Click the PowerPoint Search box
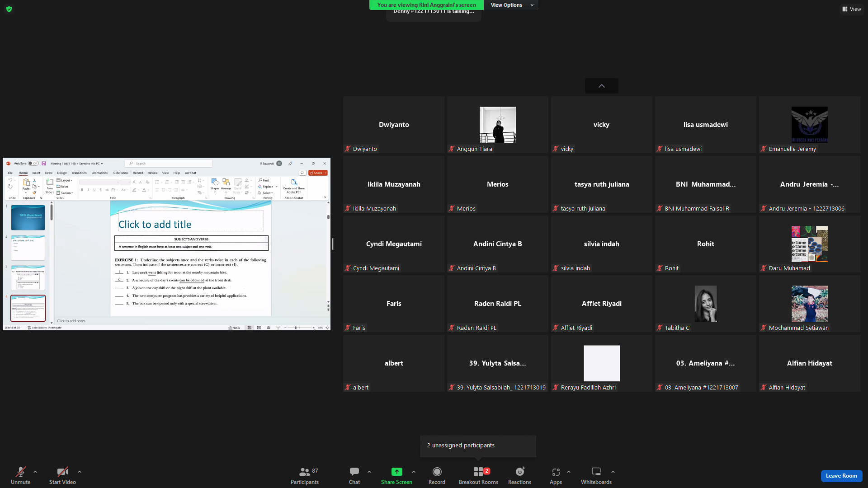Viewport: 868px width, 488px height. (169, 164)
